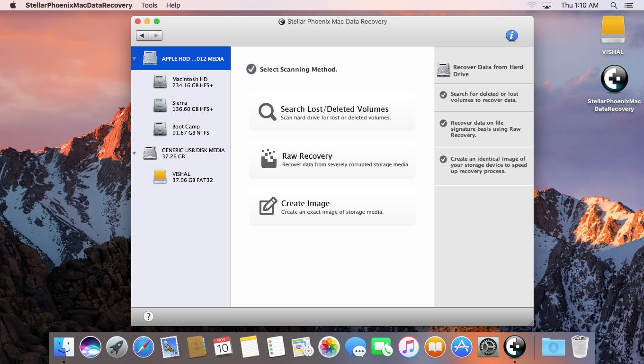The width and height of the screenshot is (644, 364).
Task: Click the Create Image pencil icon
Action: click(x=268, y=206)
